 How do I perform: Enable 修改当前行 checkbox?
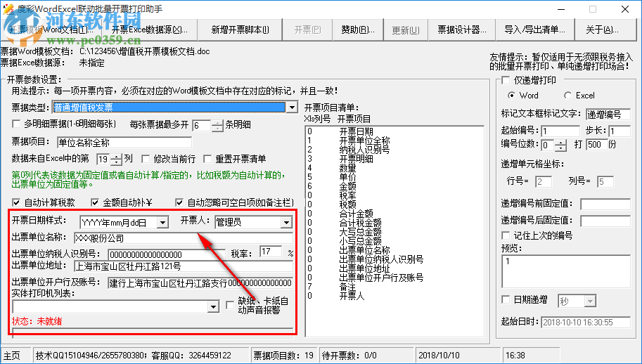[146, 159]
